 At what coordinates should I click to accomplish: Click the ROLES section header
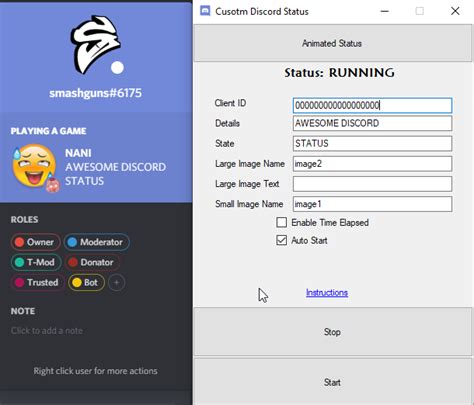click(x=24, y=220)
